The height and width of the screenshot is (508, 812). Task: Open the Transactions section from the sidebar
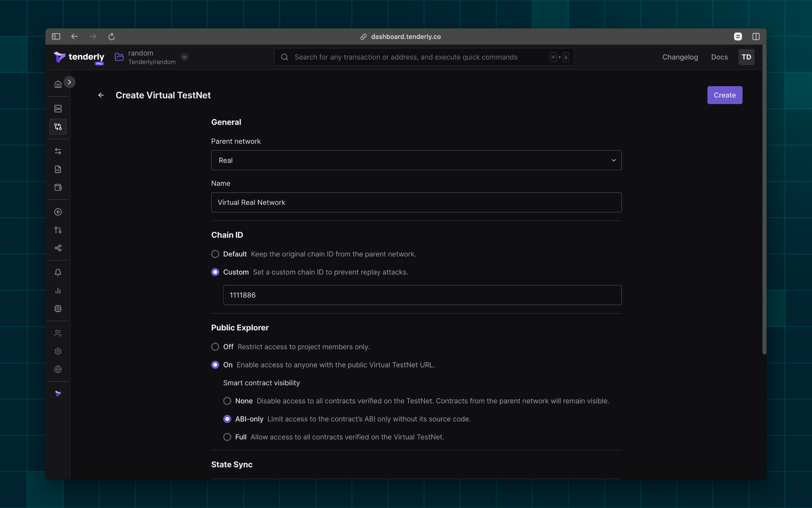click(58, 151)
